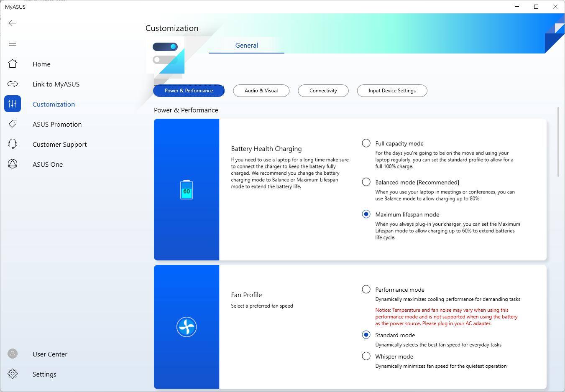This screenshot has width=565, height=392.
Task: Click the Customer Support headset icon
Action: point(13,144)
